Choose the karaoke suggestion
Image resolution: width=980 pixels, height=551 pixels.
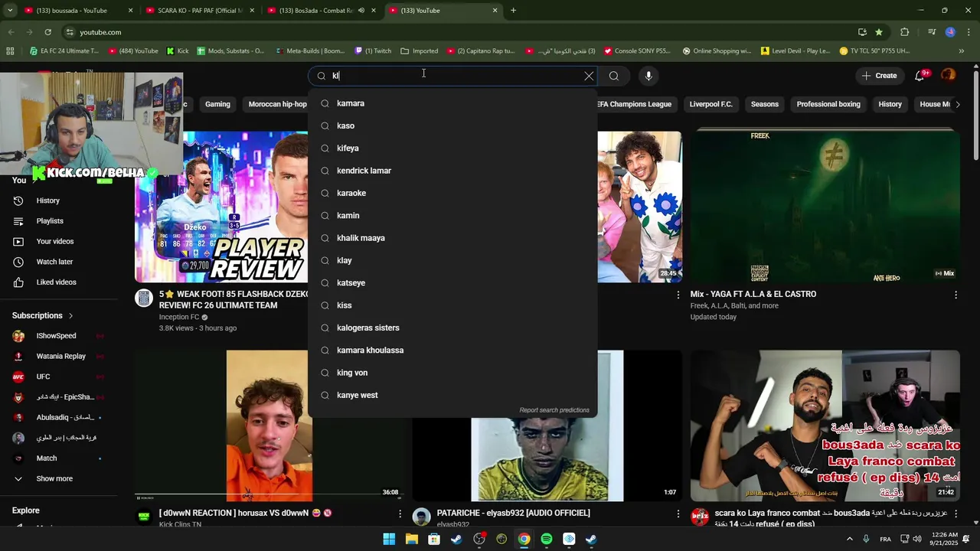click(x=452, y=193)
